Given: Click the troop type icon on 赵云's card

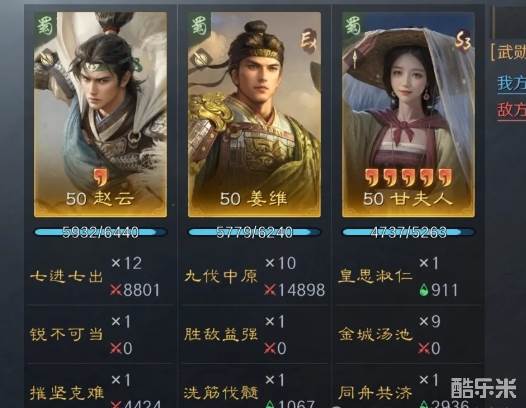Looking at the screenshot, I should [x=46, y=59].
